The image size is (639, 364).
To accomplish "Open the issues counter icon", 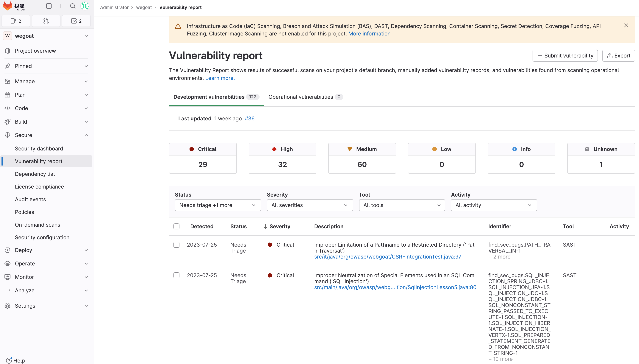I will coord(16,21).
